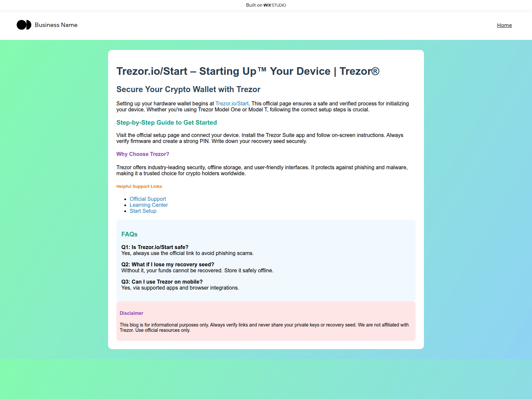
Task: Follow the Start Setup link
Action: click(143, 211)
